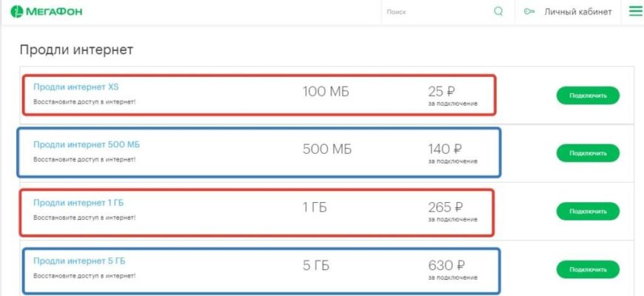Click the Продли интернет page heading
Image resolution: width=644 pixels, height=296 pixels.
point(76,50)
